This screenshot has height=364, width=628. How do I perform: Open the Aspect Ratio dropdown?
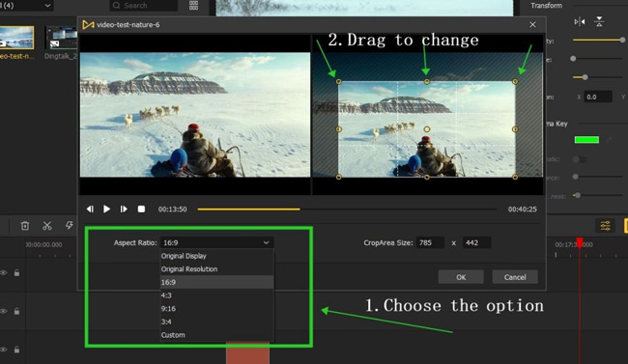click(216, 242)
